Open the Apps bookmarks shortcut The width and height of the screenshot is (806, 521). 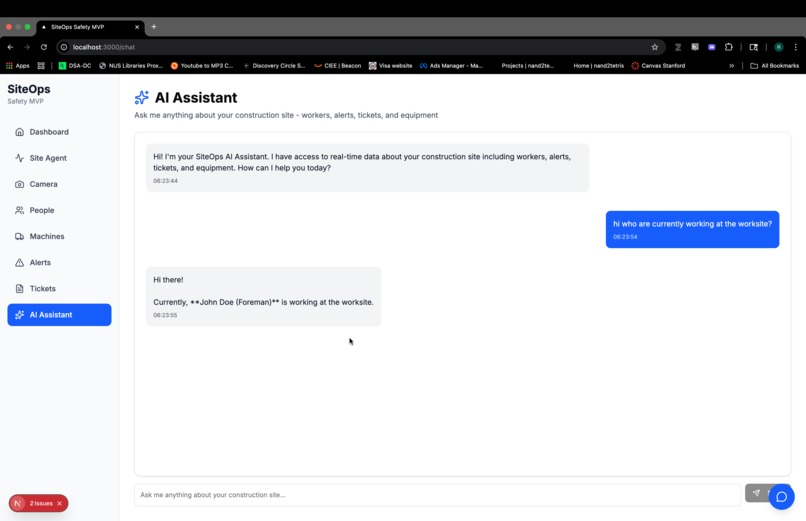17,66
